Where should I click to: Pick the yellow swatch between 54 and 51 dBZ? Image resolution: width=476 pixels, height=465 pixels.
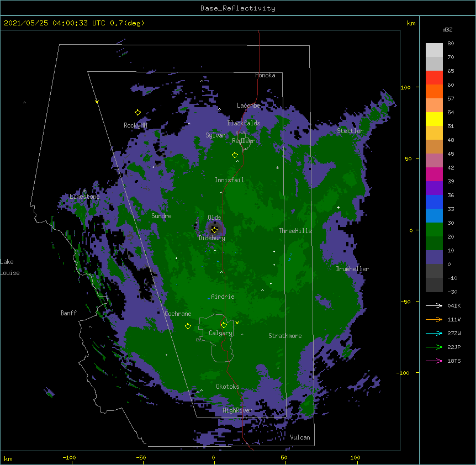(434, 119)
